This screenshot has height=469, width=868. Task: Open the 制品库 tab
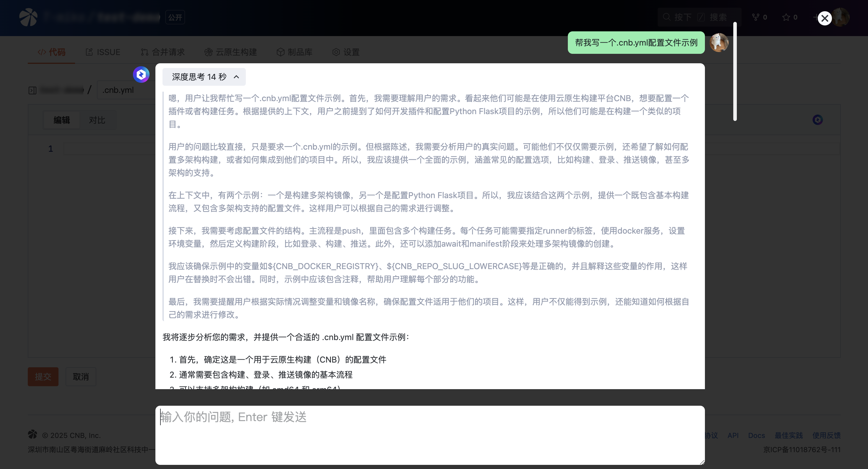[x=295, y=52]
